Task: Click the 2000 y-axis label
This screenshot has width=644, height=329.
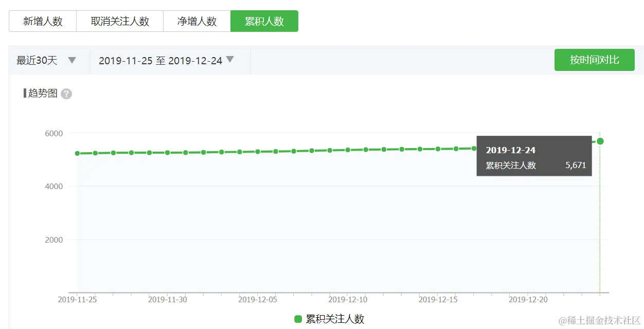Action: (53, 240)
